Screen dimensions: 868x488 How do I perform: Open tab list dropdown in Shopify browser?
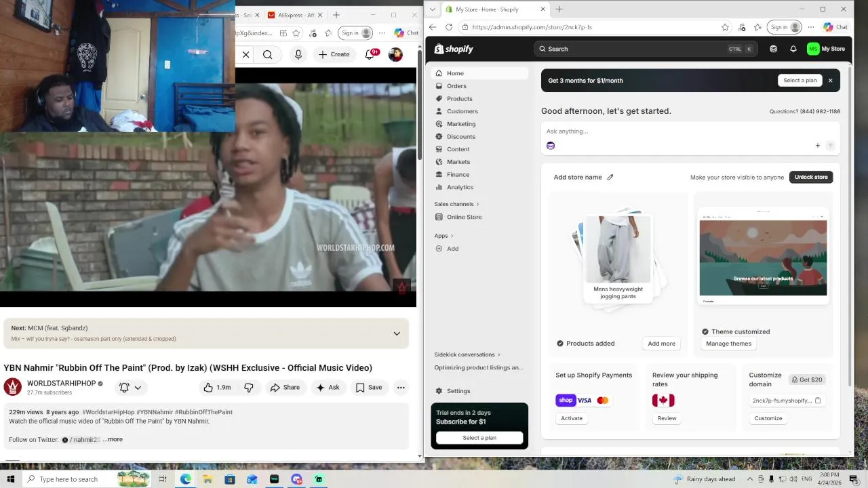tap(433, 9)
